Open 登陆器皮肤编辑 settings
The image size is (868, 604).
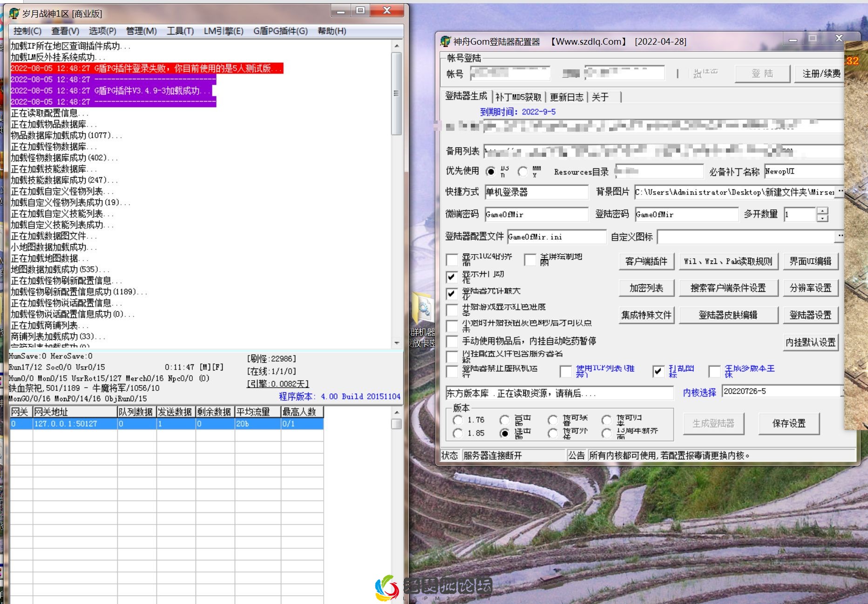(x=729, y=315)
